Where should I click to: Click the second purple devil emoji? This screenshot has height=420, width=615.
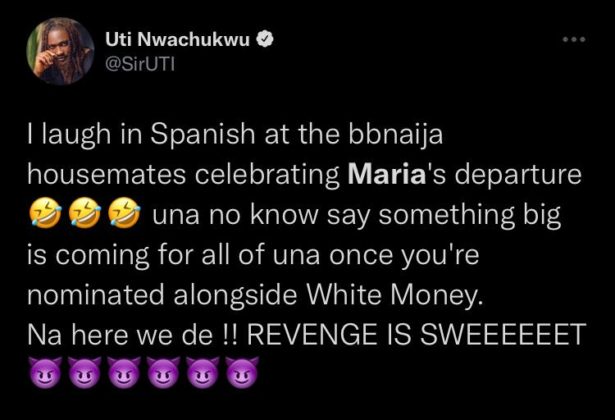pyautogui.click(x=85, y=373)
